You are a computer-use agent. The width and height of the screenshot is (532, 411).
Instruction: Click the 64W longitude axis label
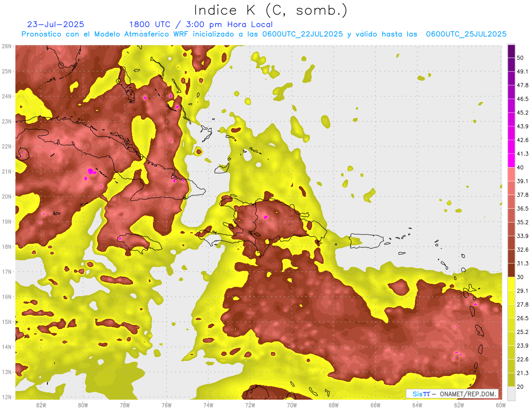[417, 405]
